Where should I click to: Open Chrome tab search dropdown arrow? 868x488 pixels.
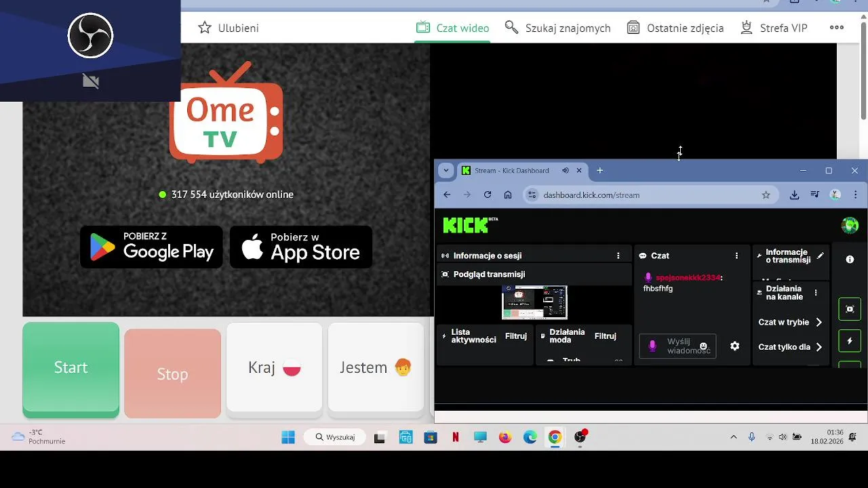[446, 171]
